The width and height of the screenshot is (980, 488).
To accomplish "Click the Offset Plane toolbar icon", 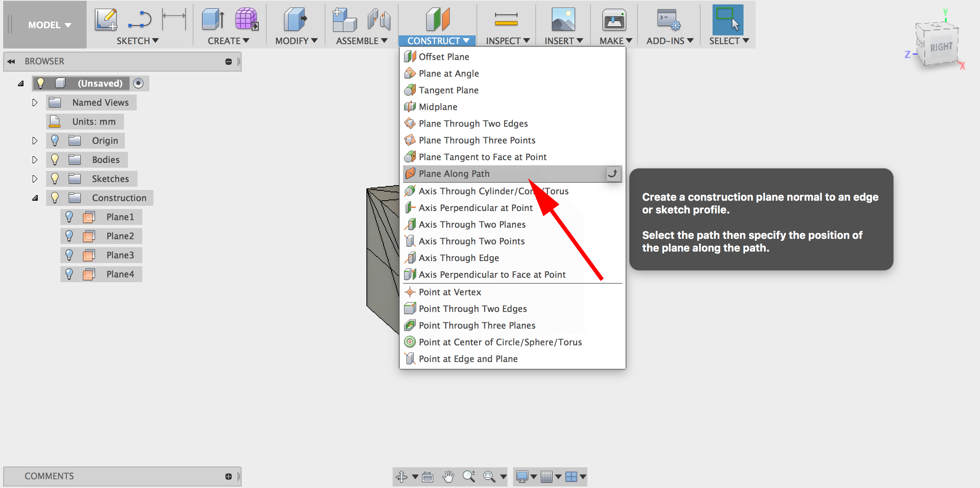I will (x=438, y=19).
